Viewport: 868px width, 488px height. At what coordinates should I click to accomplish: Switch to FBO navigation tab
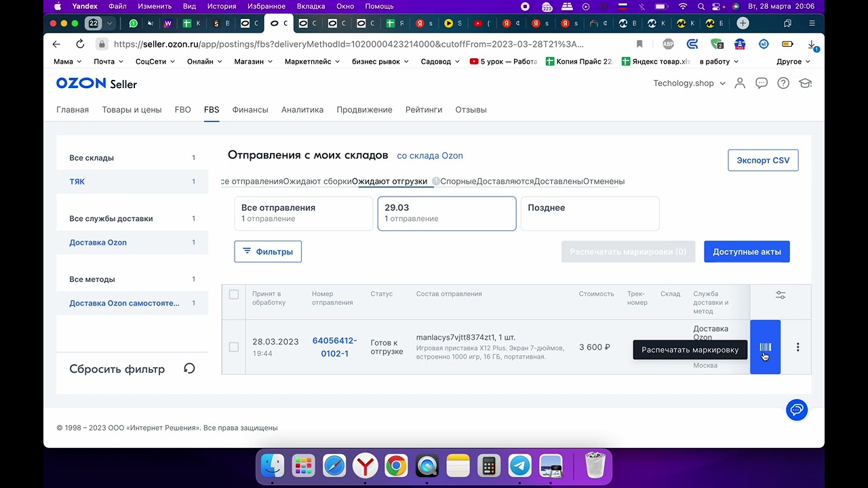point(182,109)
